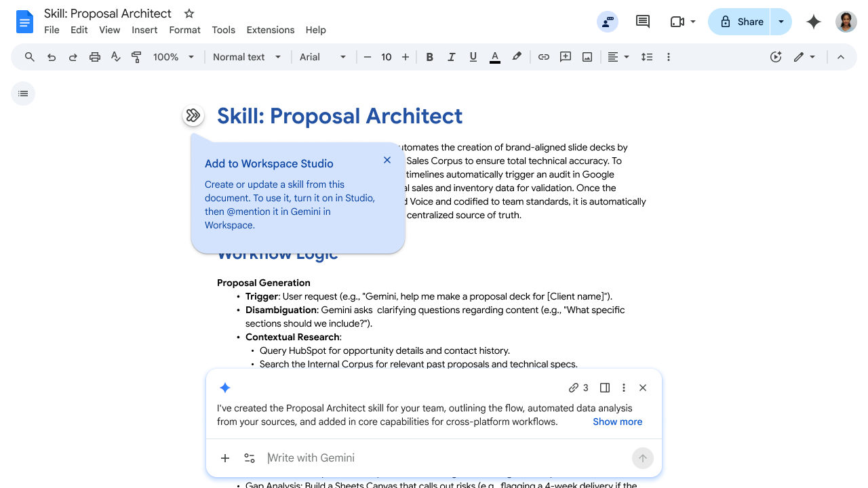Toggle underline formatting
This screenshot has width=868, height=488.
pyautogui.click(x=473, y=57)
